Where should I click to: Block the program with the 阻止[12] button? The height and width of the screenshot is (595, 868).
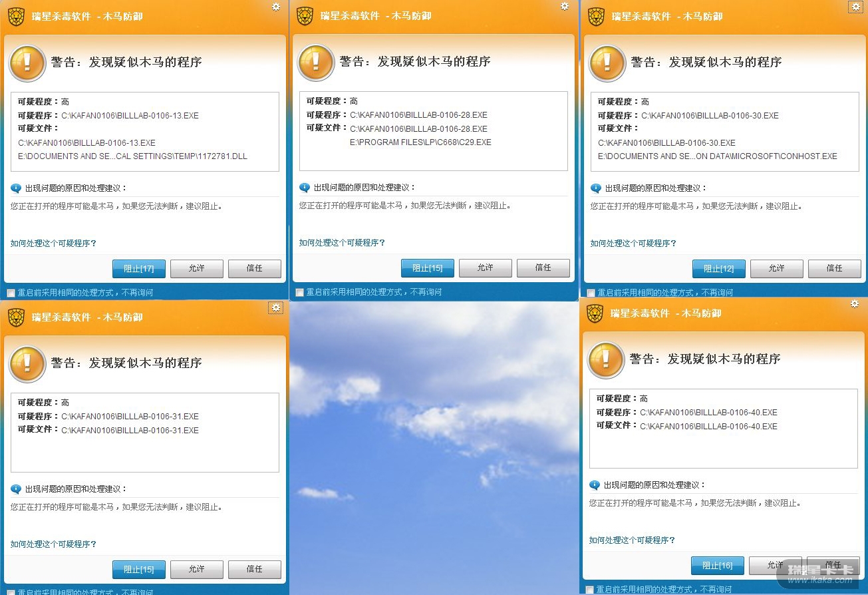click(719, 269)
